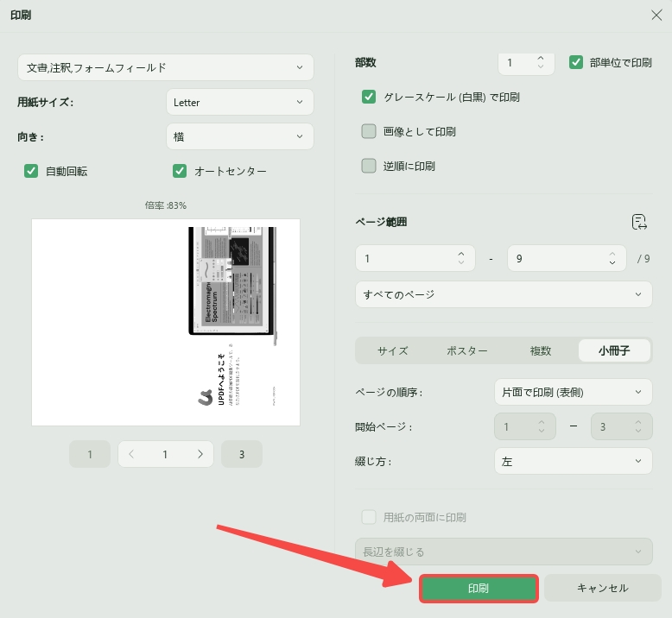Jump to first preview page button 1
This screenshot has width=672, height=618.
(90, 454)
